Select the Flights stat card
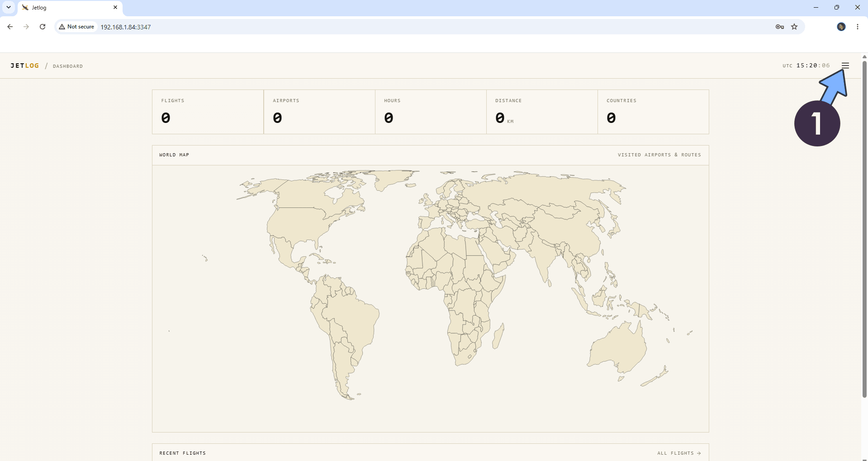Viewport: 868px width, 461px height. coord(208,112)
